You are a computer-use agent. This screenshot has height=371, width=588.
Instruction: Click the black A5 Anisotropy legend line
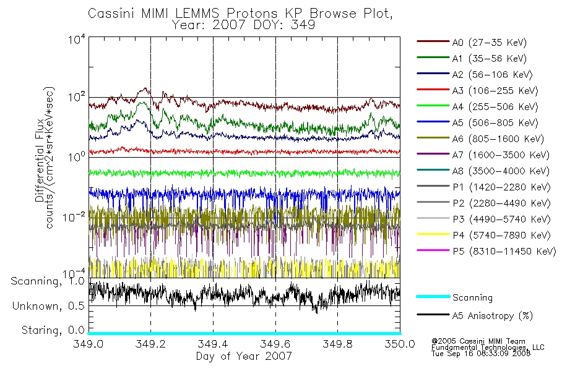pyautogui.click(x=433, y=314)
